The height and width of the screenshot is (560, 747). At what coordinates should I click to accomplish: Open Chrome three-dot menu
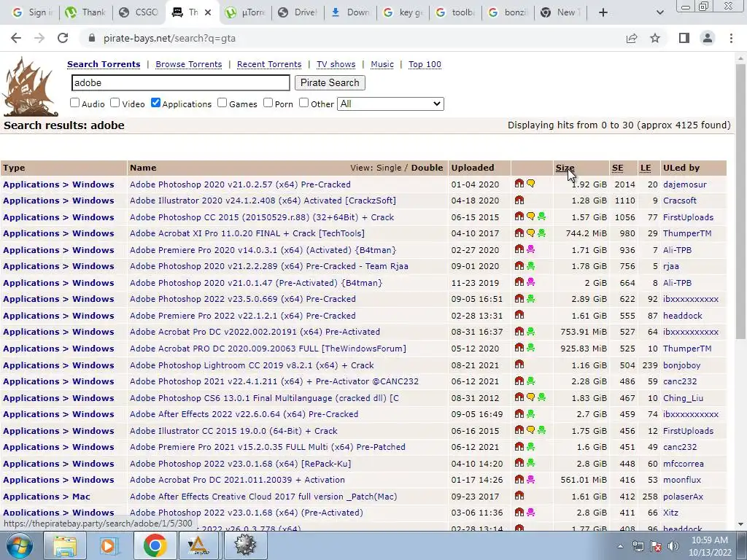731,38
